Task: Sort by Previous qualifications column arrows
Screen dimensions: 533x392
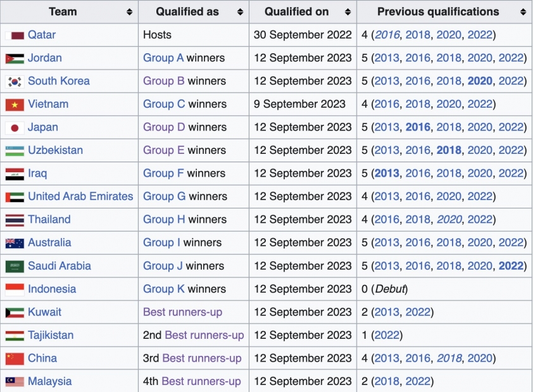Action: pyautogui.click(x=523, y=12)
